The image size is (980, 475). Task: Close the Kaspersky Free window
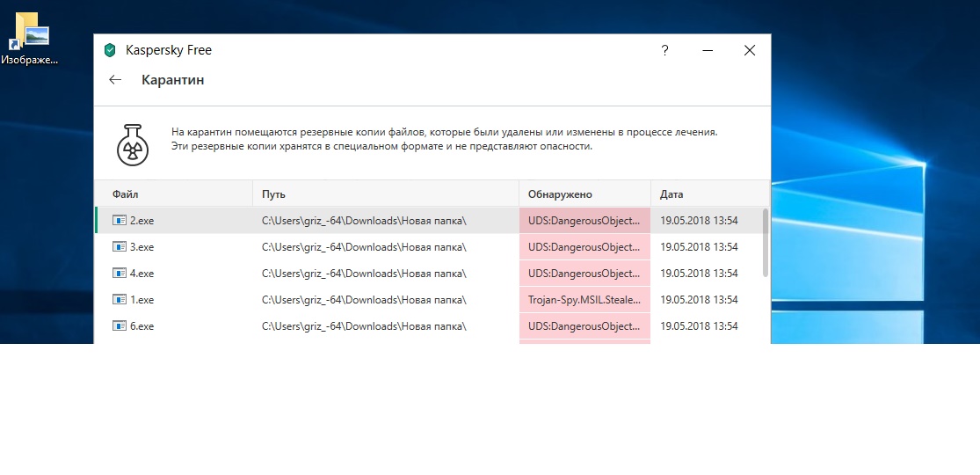click(750, 51)
